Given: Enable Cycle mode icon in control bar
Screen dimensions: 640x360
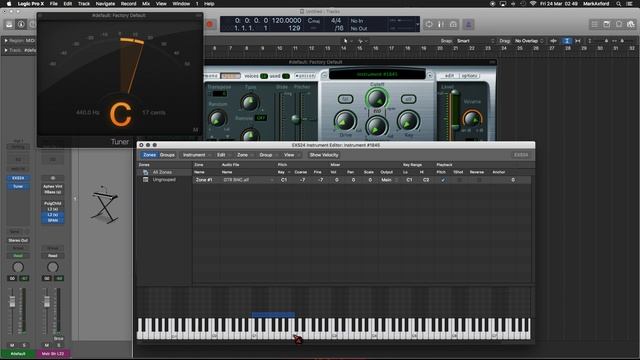Looking at the screenshot, I should pyautogui.click(x=429, y=24).
